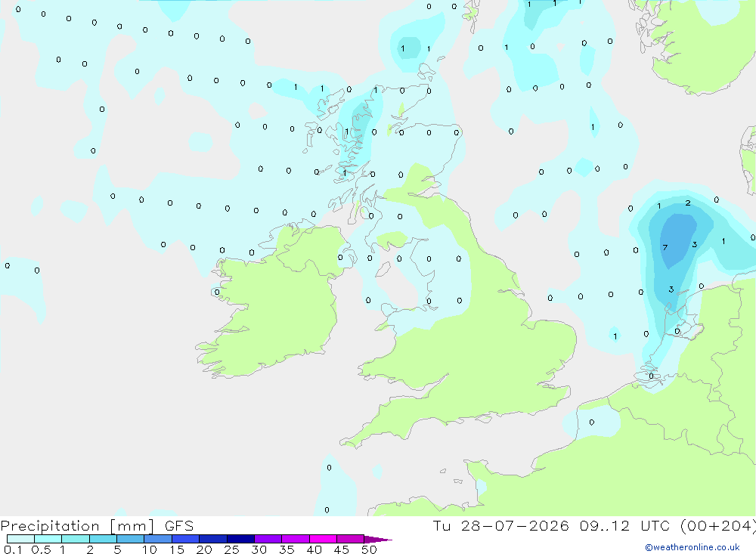756x554 pixels.
Task: Pick the 10–15 mm legend color swatch
Action: pyautogui.click(x=158, y=539)
